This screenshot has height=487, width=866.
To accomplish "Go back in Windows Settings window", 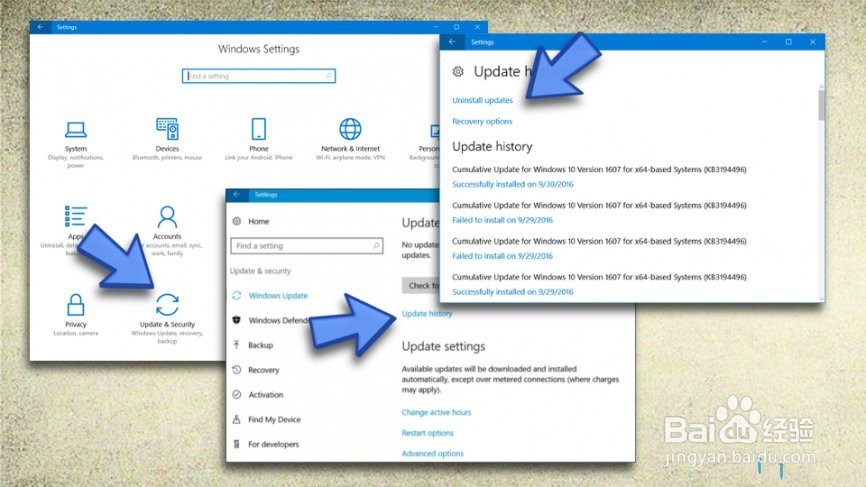I will 40,27.
